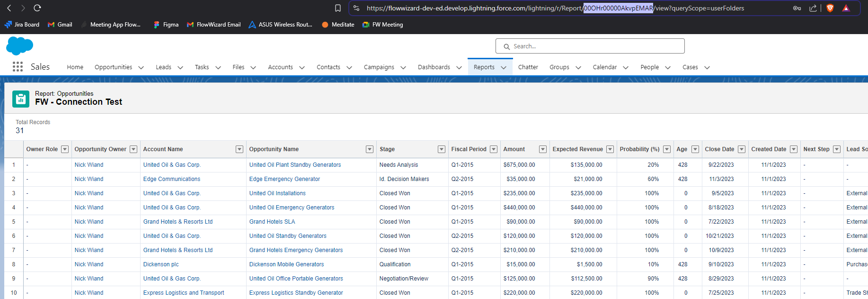Open Stage column dropdown menu
The width and height of the screenshot is (868, 299).
pyautogui.click(x=441, y=149)
